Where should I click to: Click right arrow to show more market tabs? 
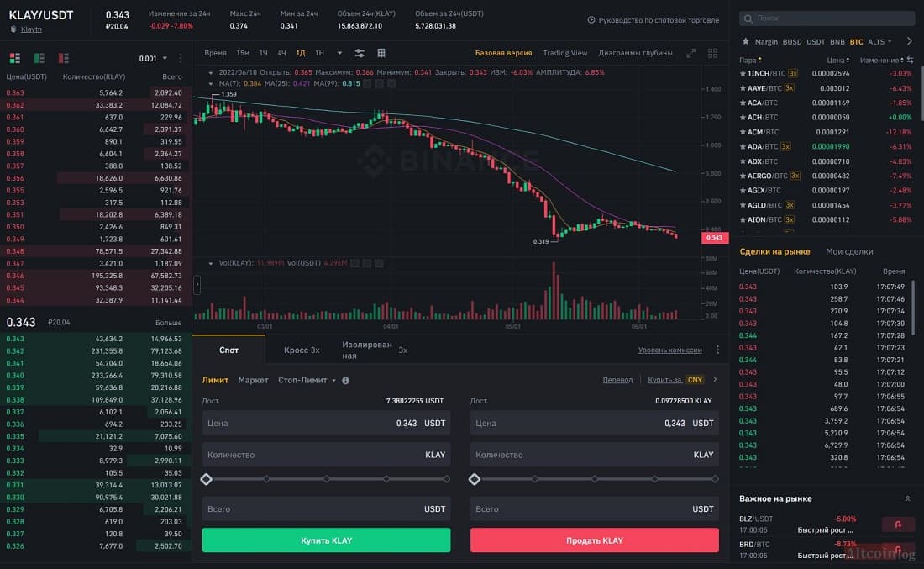pyautogui.click(x=909, y=41)
